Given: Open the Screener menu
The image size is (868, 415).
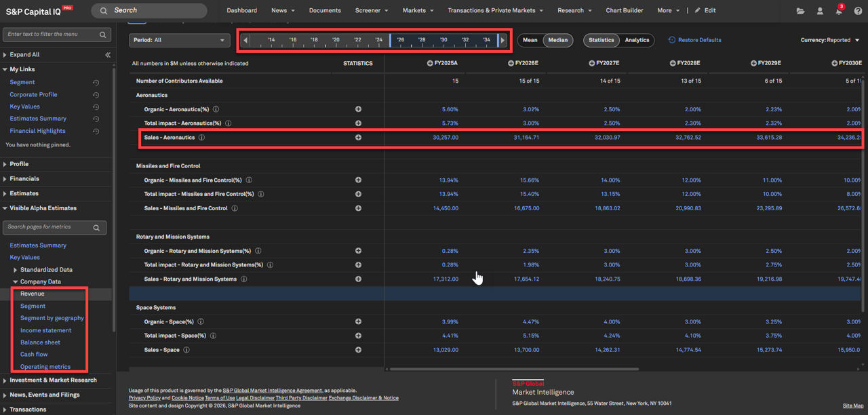Looking at the screenshot, I should [372, 11].
